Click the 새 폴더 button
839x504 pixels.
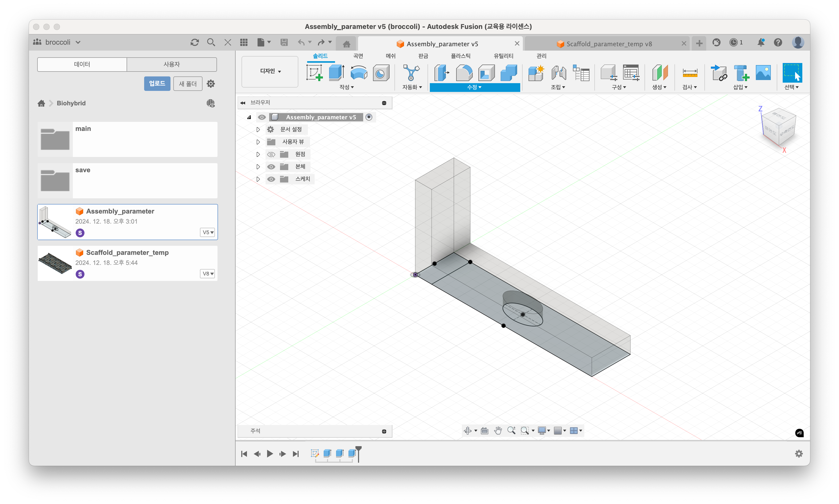(188, 84)
